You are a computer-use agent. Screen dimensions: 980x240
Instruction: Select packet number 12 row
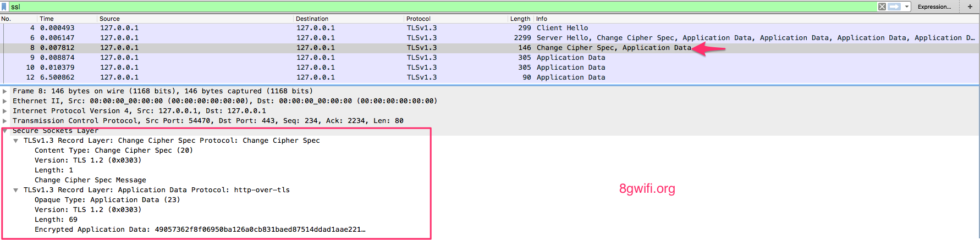point(489,77)
